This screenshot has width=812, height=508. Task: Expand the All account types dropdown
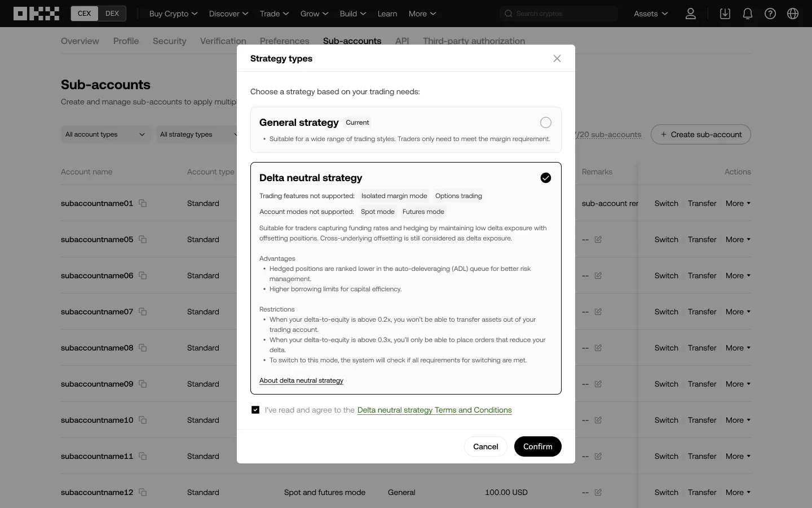tap(105, 134)
